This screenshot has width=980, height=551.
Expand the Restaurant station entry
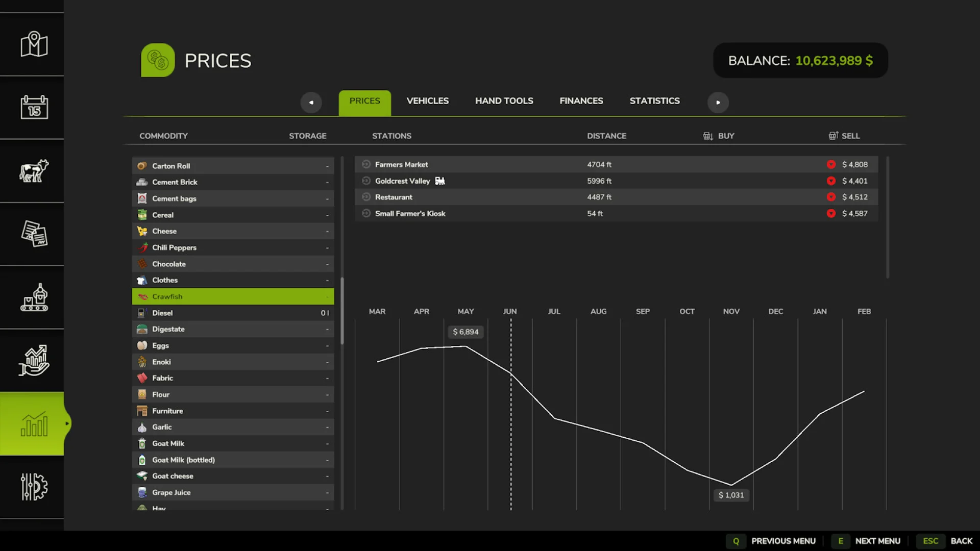tap(365, 197)
